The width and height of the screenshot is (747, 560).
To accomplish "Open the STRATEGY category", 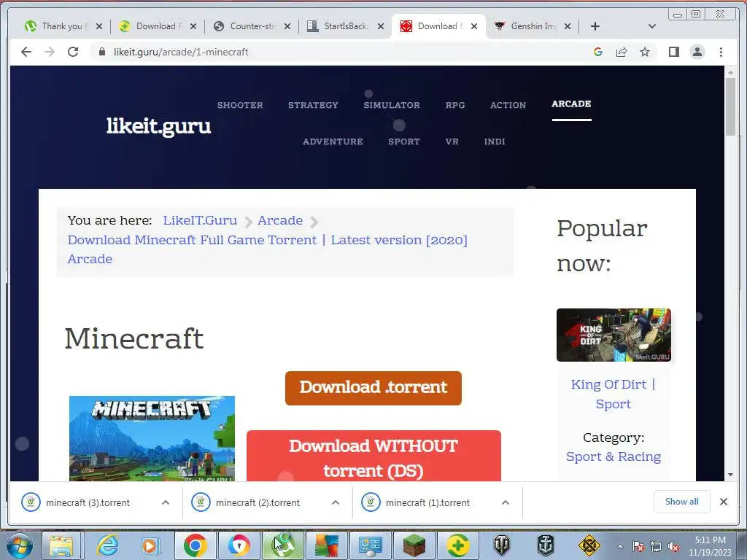I will pyautogui.click(x=313, y=105).
